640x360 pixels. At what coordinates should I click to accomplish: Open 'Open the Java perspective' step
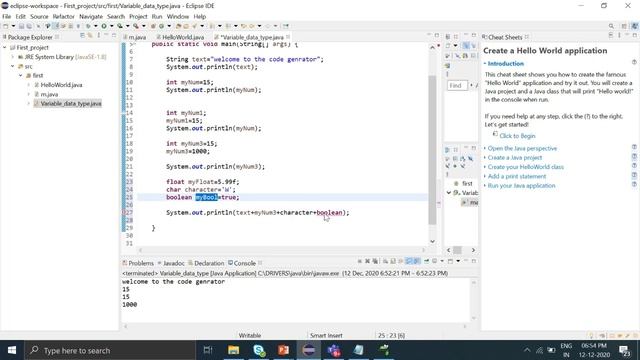pos(522,148)
